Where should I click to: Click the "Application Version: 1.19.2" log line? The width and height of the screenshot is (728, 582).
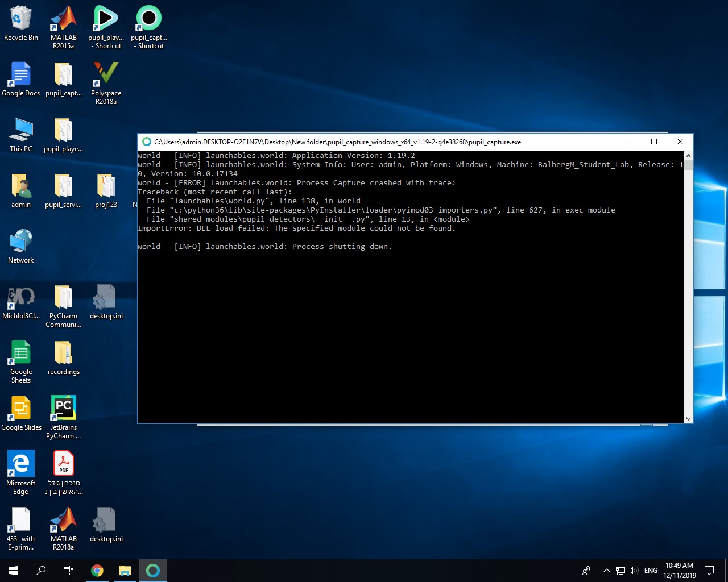pos(276,156)
